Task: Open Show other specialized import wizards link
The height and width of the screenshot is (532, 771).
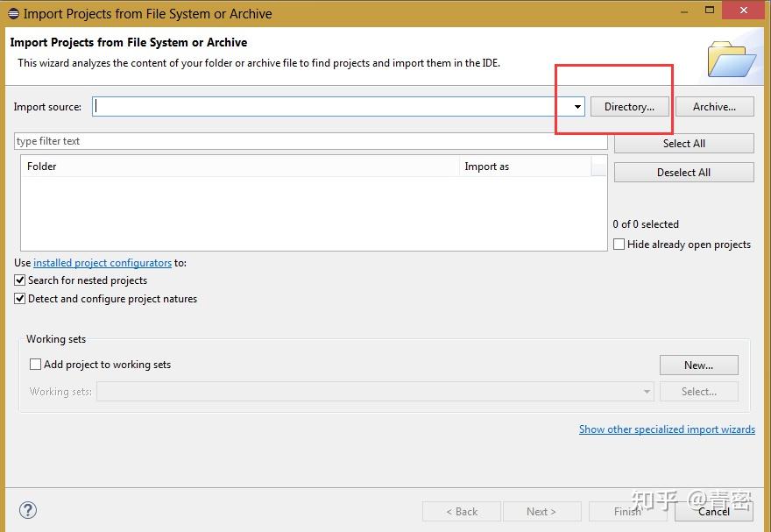Action: pyautogui.click(x=667, y=429)
